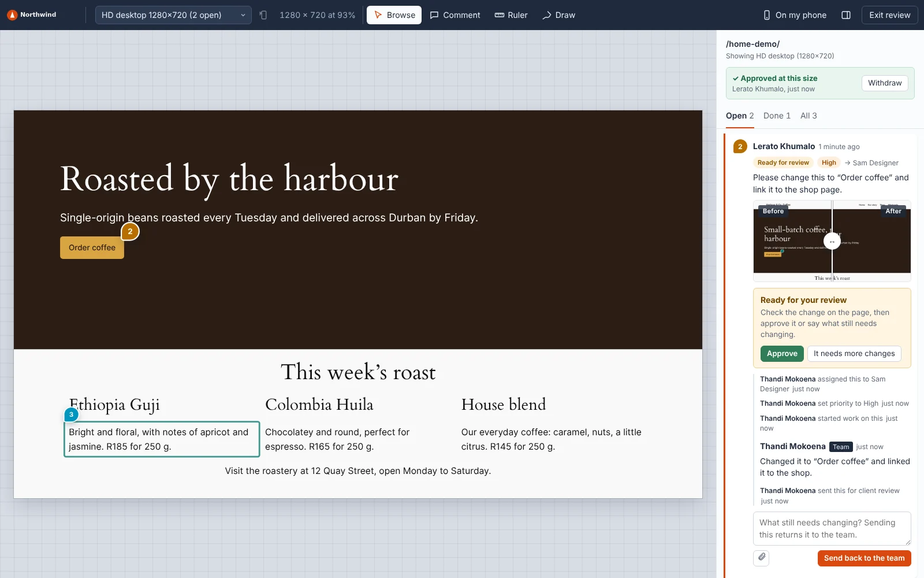Switch to the Done comments tab
This screenshot has height=578, width=924.
pos(777,116)
